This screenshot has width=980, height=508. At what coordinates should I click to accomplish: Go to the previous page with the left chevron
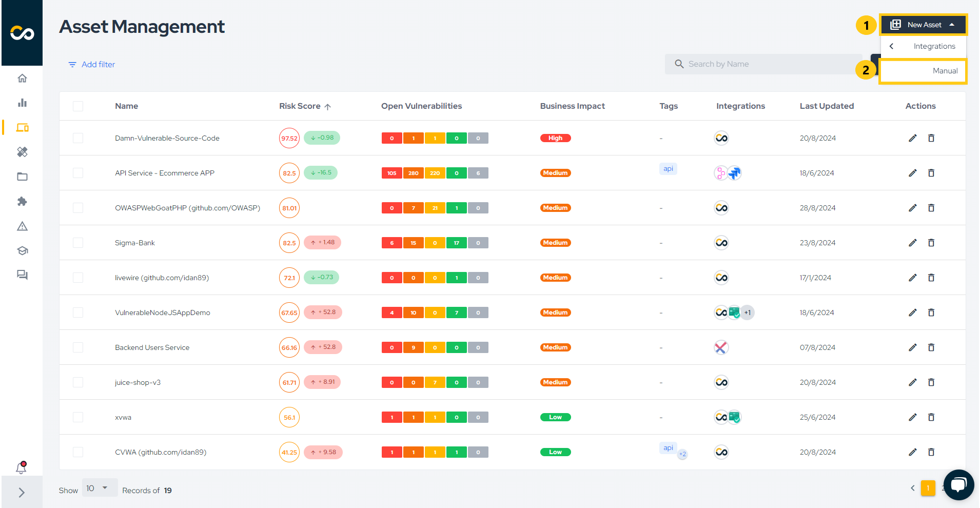[x=912, y=488]
